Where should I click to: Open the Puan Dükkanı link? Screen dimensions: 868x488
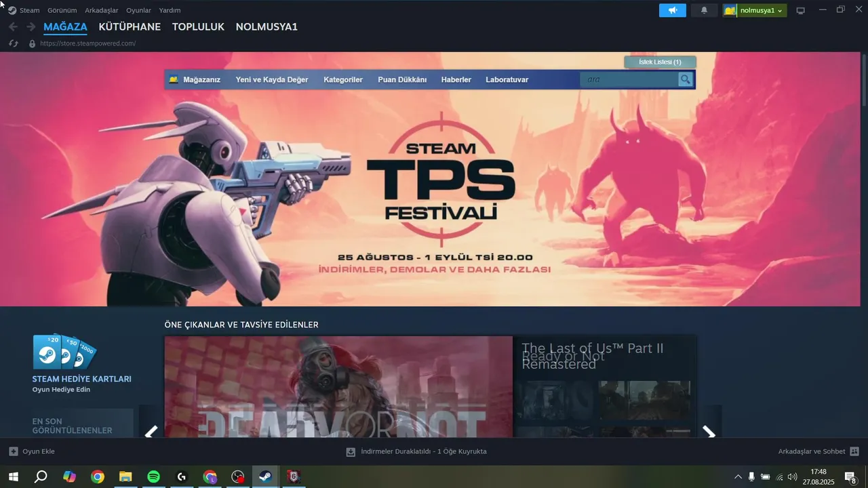pos(402,79)
